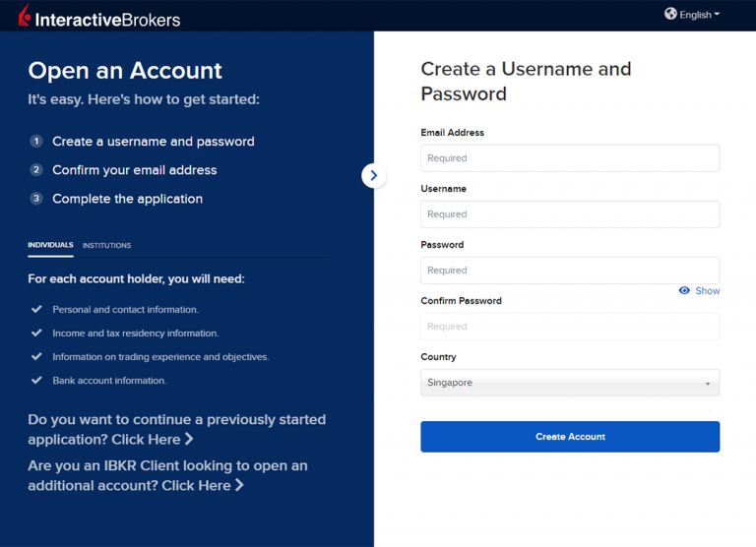This screenshot has width=756, height=547.
Task: Click the round arrow button between panels
Action: pos(373,175)
